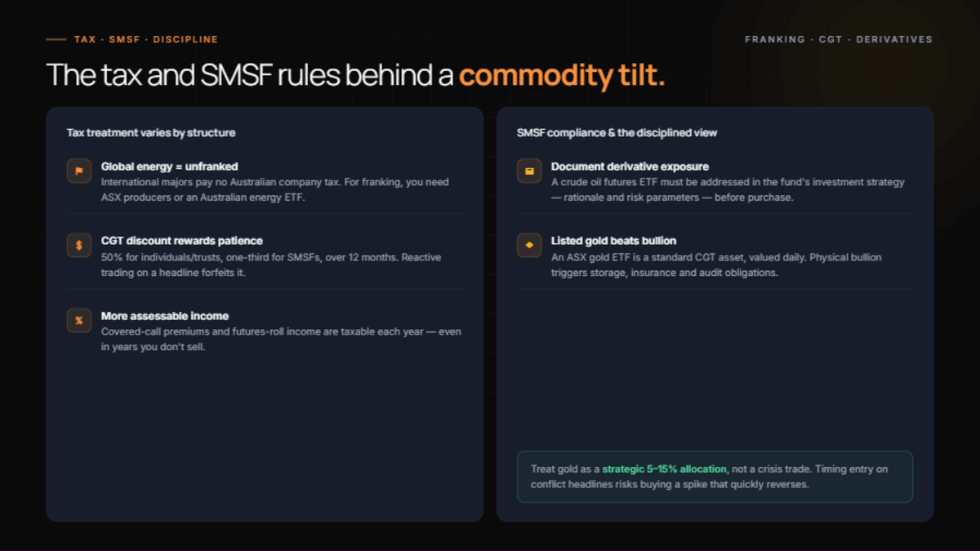This screenshot has width=980, height=551.
Task: Select the 'CGT discount rewards patience' heading
Action: (182, 241)
